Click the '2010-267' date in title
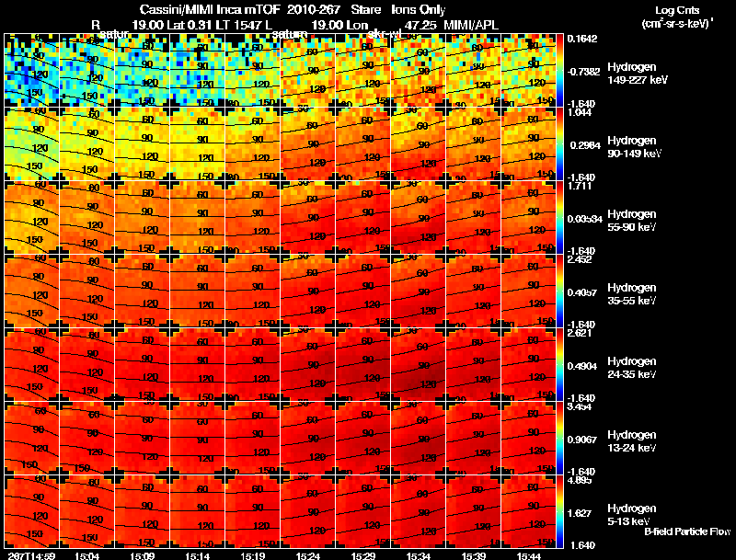 pos(314,10)
